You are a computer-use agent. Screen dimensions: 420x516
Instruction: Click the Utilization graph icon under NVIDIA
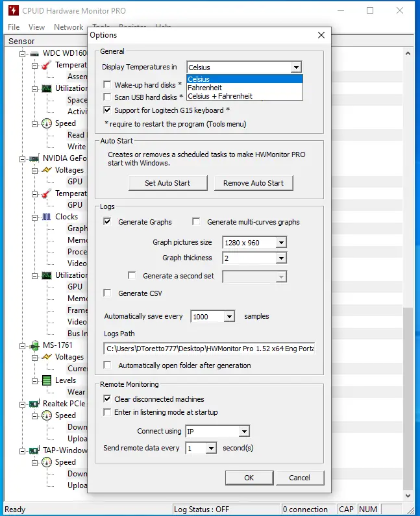[x=47, y=275]
